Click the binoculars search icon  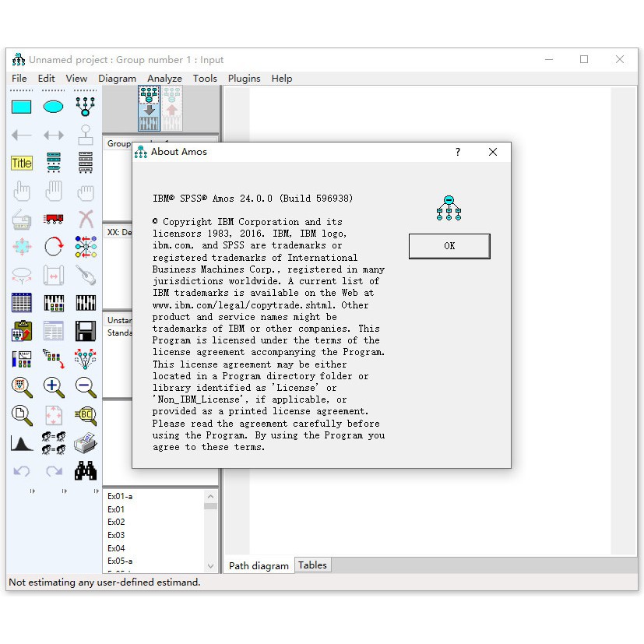[86, 470]
